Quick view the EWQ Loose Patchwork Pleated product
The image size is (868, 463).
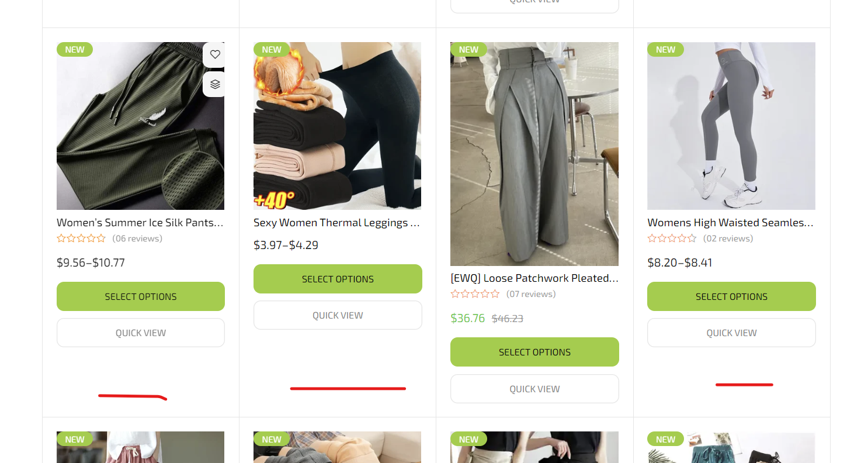click(x=534, y=389)
